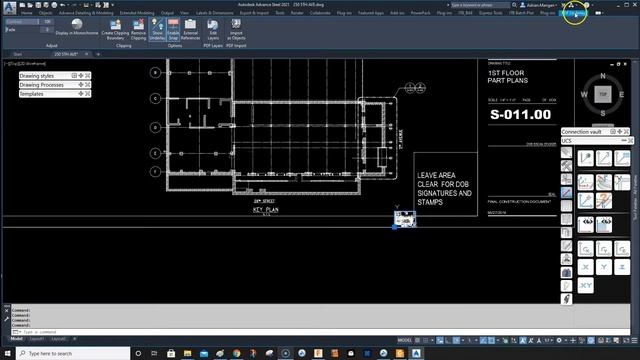The height and width of the screenshot is (360, 640).
Task: Click the search keyword input field
Action: pyautogui.click(x=480, y=5)
